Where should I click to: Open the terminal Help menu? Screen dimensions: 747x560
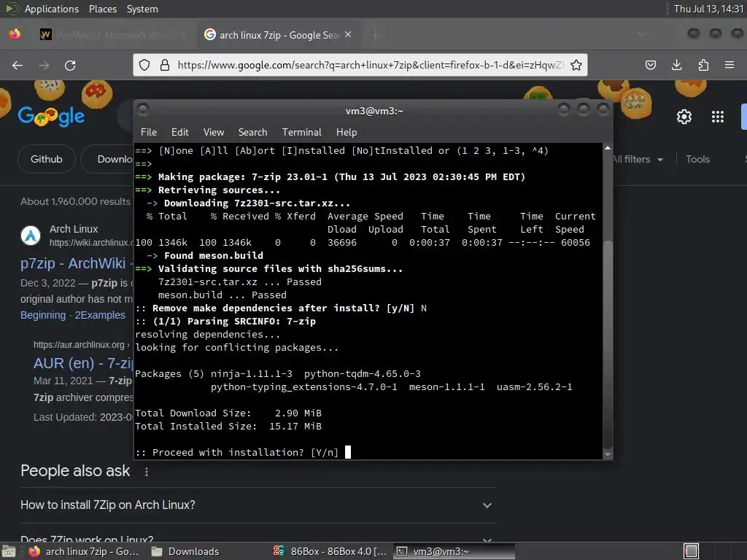(x=347, y=133)
